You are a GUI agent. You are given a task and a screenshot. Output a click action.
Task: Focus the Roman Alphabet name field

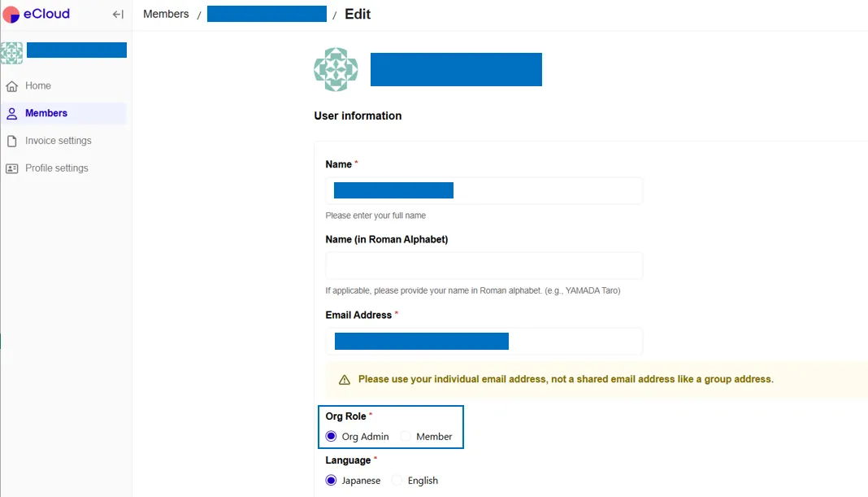tap(484, 265)
